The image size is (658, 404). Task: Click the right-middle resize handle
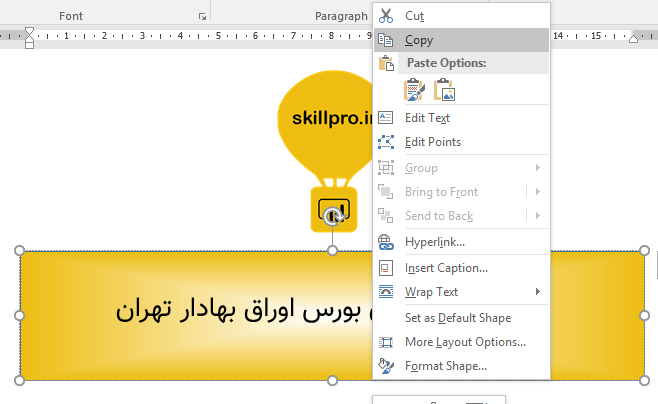[x=645, y=315]
